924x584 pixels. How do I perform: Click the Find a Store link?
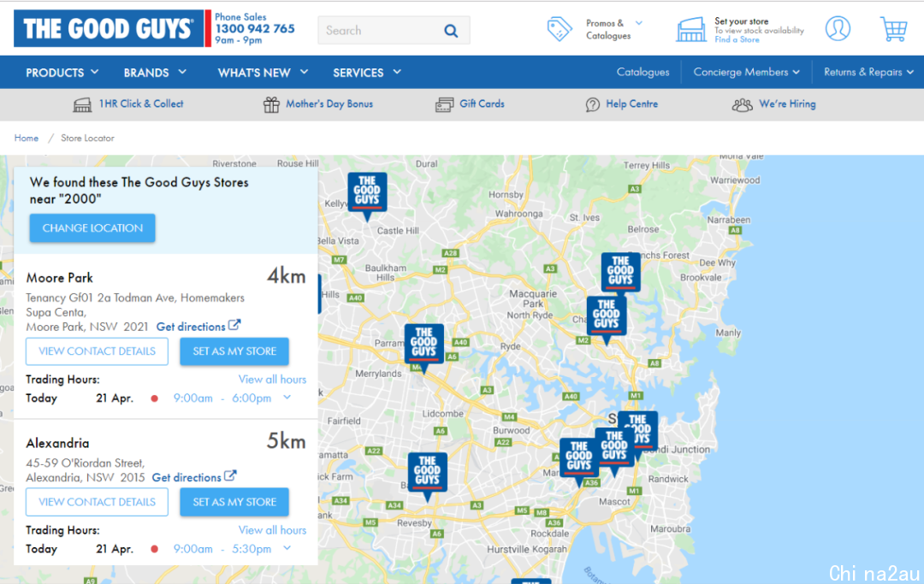(737, 39)
